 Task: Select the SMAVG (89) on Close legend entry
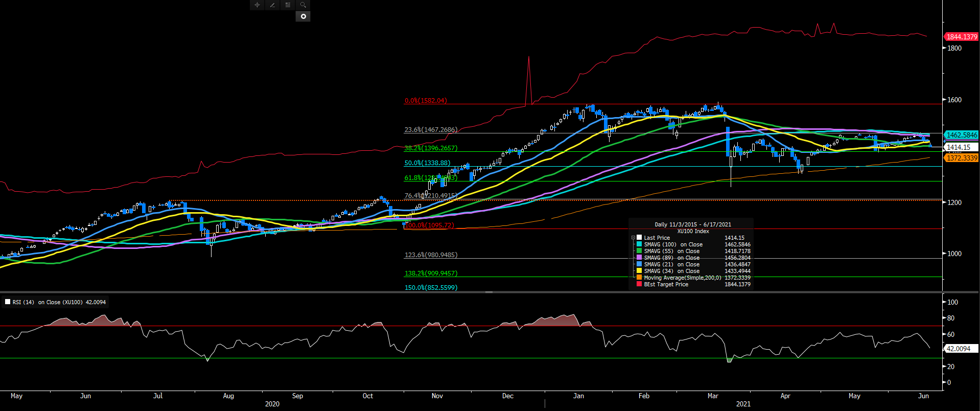(x=671, y=258)
